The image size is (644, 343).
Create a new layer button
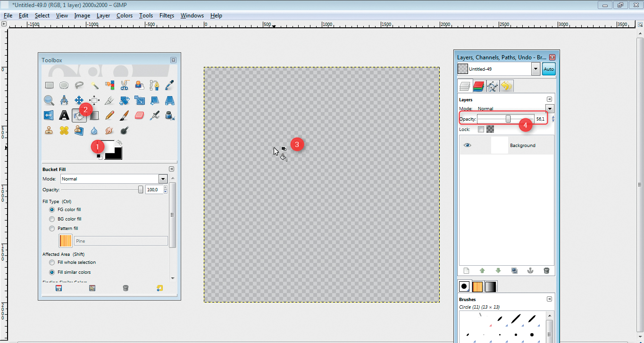coord(466,270)
